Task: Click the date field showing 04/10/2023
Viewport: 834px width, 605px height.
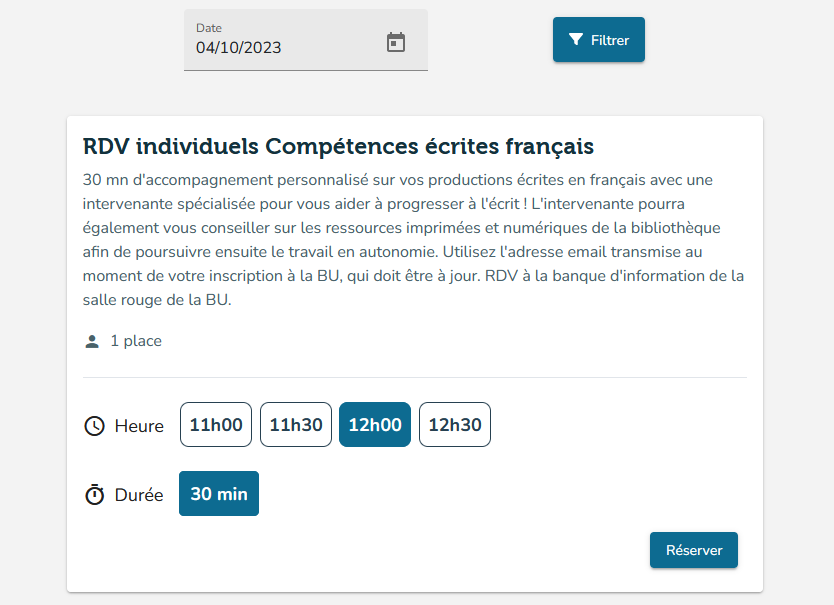Action: 306,40
